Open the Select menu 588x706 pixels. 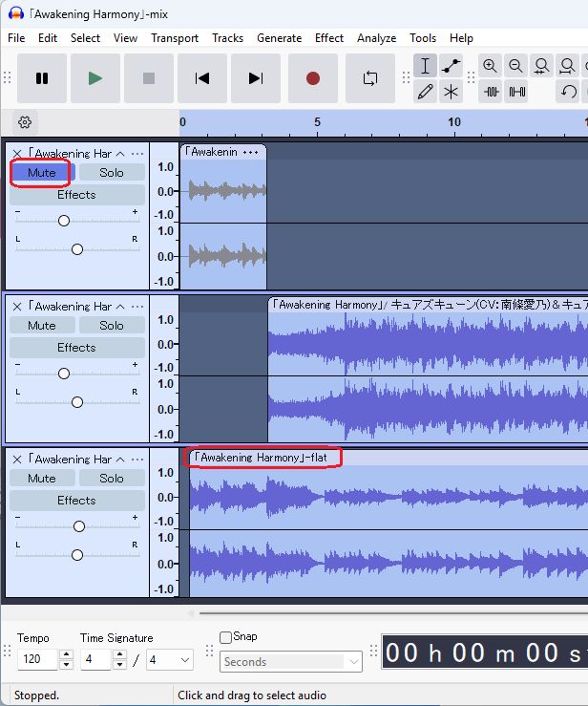pos(85,38)
